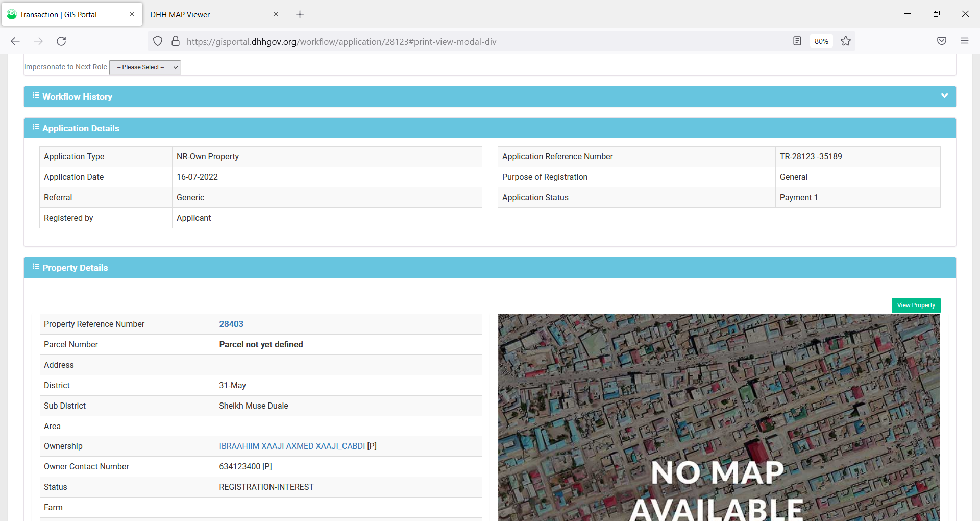
Task: Open owner link IBRAAHIIM XAAJI AXMED XAAJI_CABDI
Action: [x=292, y=446]
